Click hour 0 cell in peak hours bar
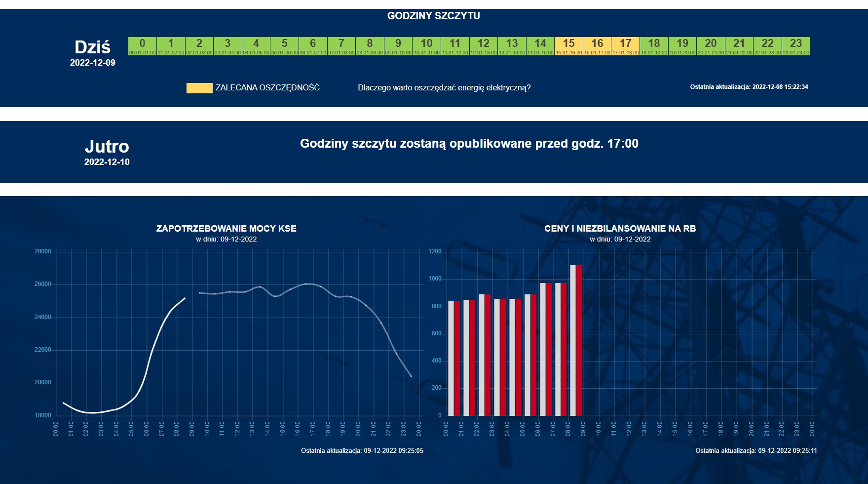The height and width of the screenshot is (484, 868). click(142, 46)
